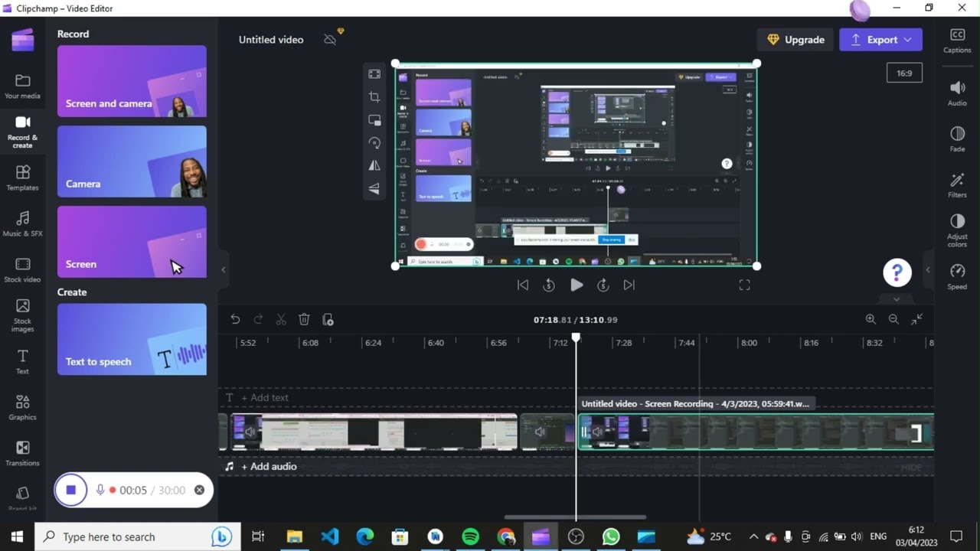
Task: Open the Templates sidebar tab
Action: tap(22, 178)
